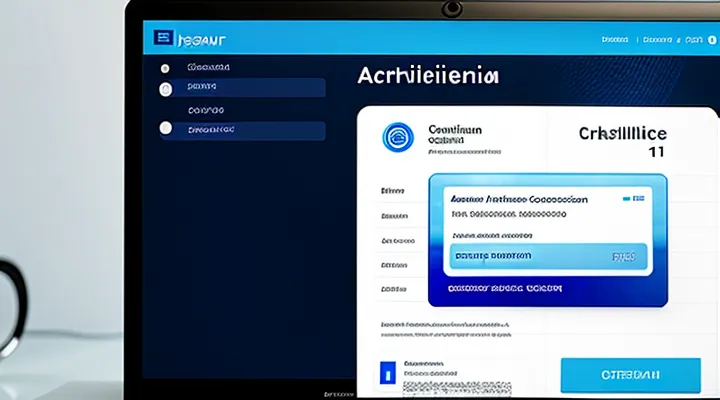Select the fourth sidebar radio circle

(x=165, y=130)
